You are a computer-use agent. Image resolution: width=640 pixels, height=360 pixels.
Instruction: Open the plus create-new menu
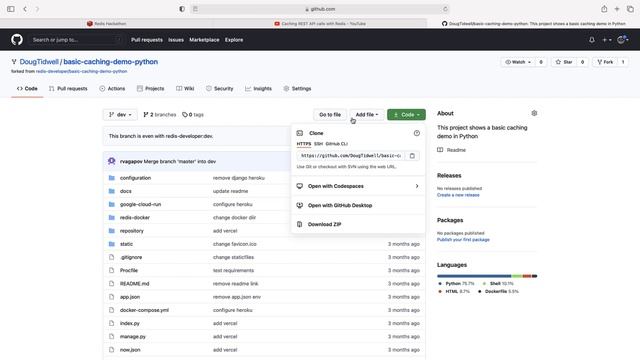click(607, 40)
